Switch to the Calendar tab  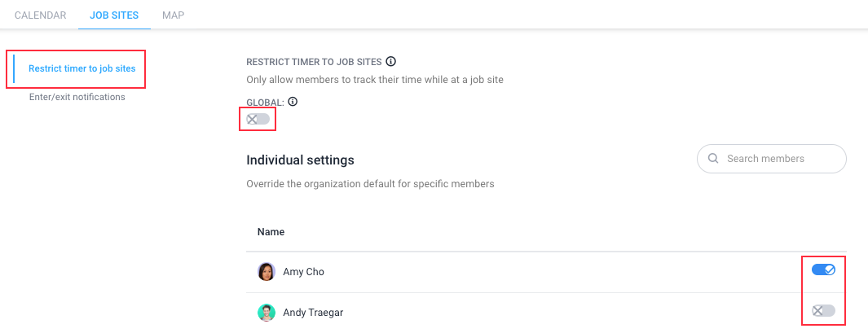(x=41, y=15)
